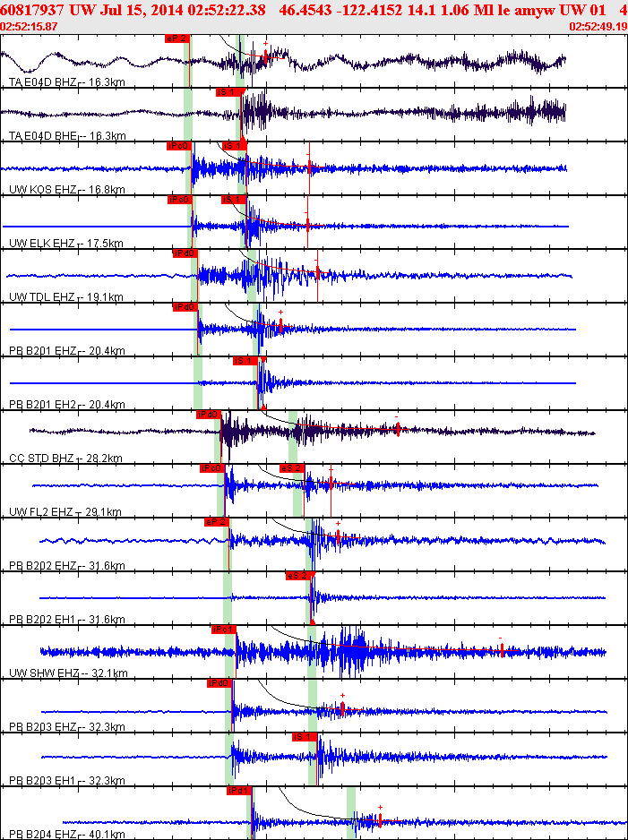
Task: Click the coda duration marker on UW SHW EHZ
Action: click(502, 650)
